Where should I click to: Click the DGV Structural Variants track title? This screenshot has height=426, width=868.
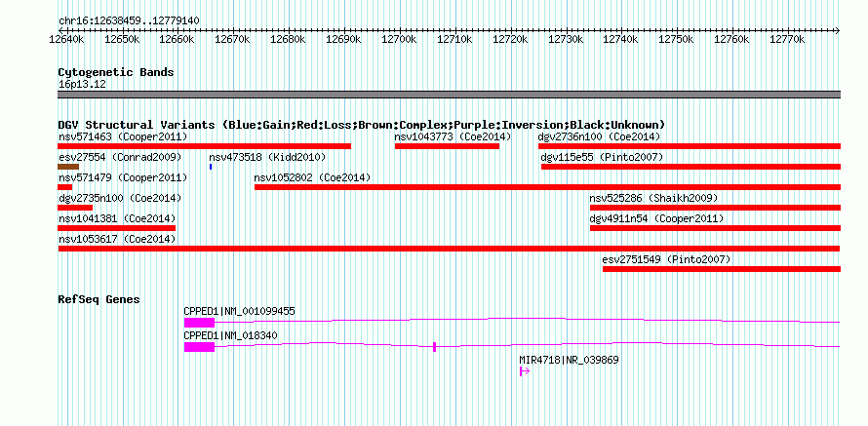click(x=362, y=125)
